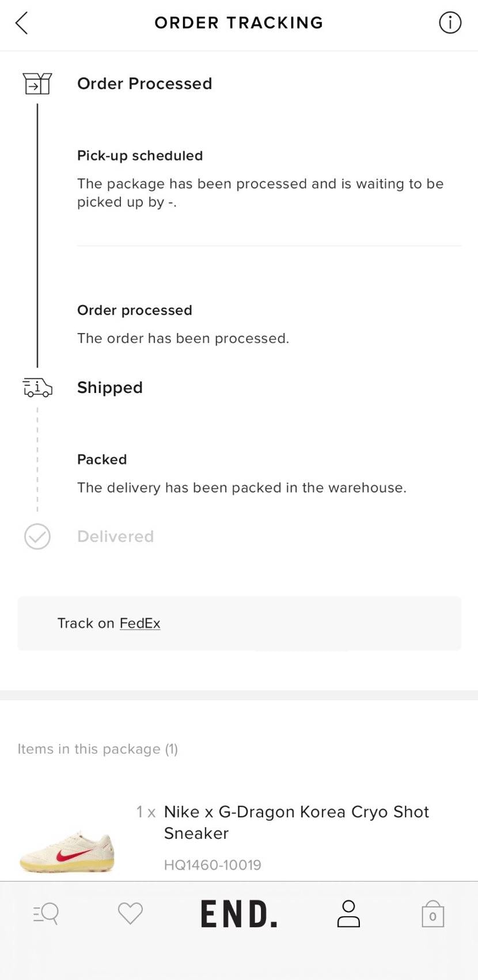Select the Nike x G-Dragon Korea Cryo Shot Sneaker title
This screenshot has width=478, height=980.
point(296,822)
